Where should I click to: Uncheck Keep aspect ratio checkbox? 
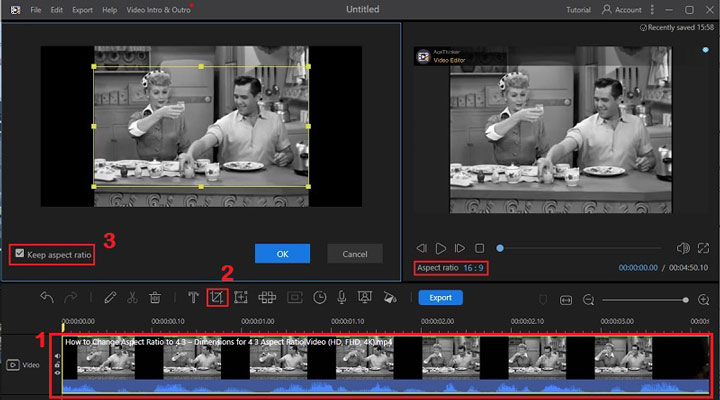[20, 253]
